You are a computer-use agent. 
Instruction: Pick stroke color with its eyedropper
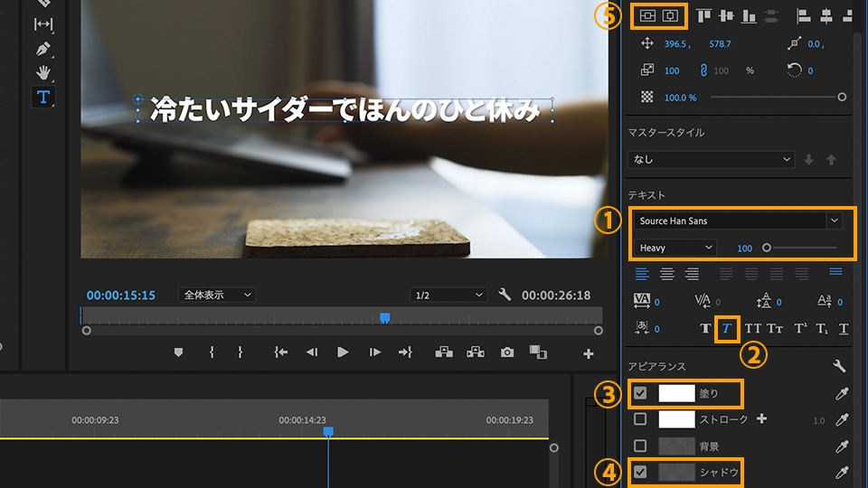(842, 419)
